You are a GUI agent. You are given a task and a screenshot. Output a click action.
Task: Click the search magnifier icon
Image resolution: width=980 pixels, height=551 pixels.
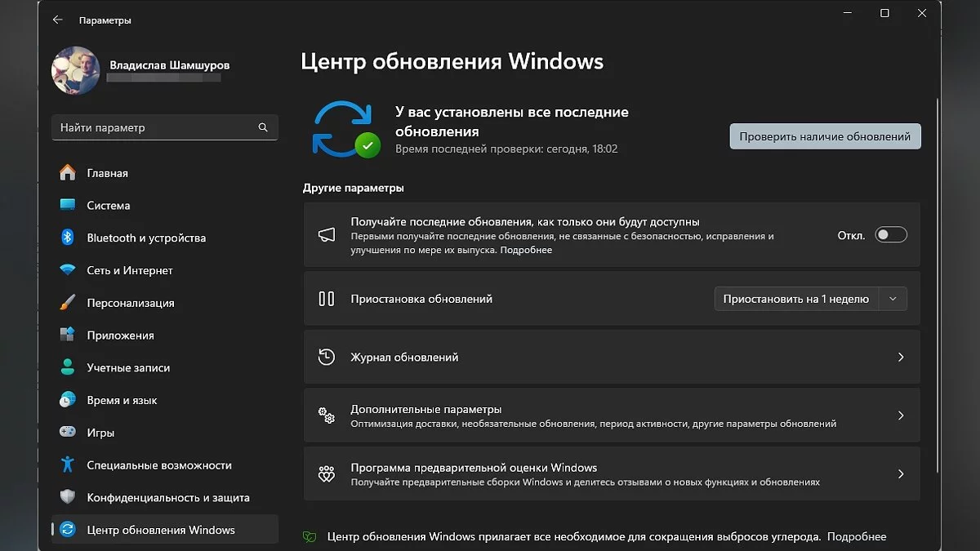tap(263, 128)
